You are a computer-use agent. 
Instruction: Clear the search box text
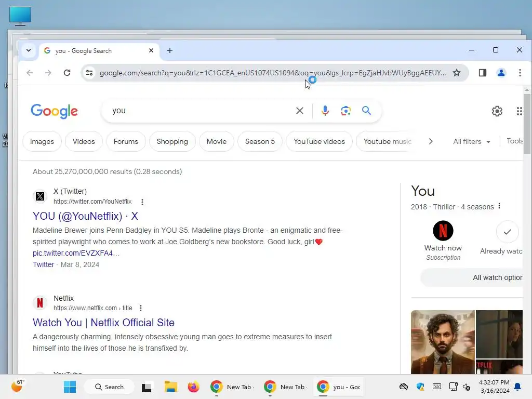point(300,111)
